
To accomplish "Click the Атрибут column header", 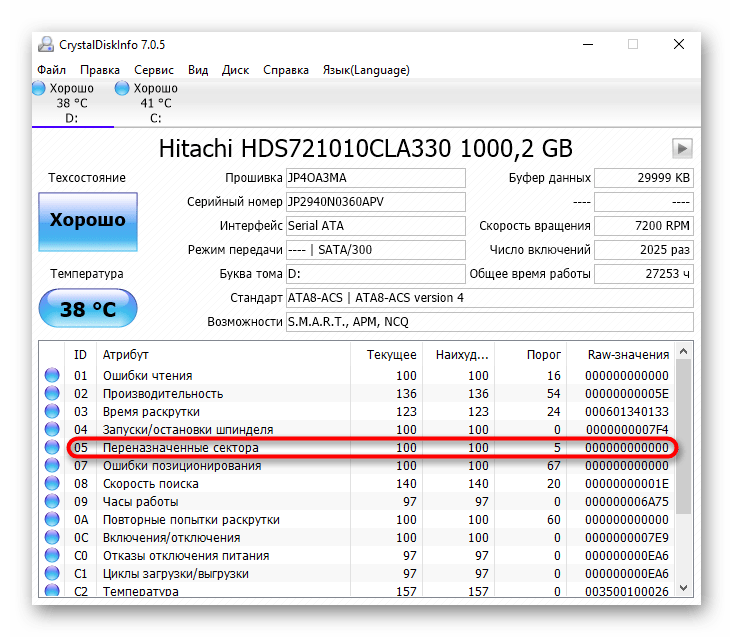I will point(223,355).
